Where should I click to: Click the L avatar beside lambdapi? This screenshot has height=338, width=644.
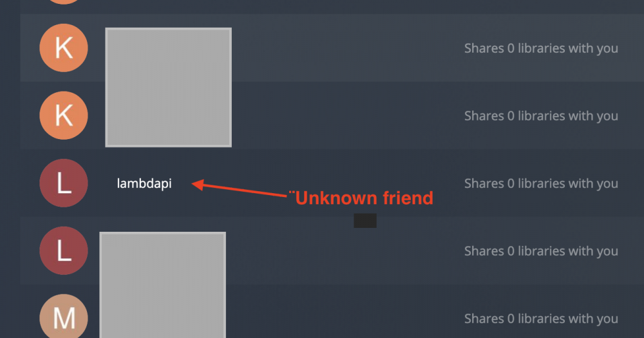[64, 183]
